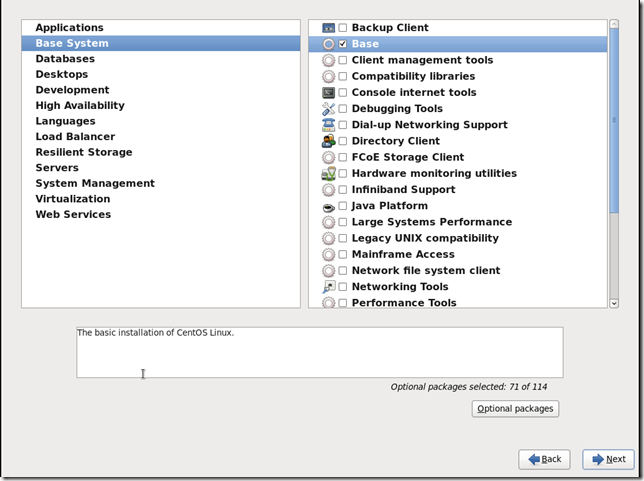The width and height of the screenshot is (644, 481).
Task: Select the Applications category
Action: pos(161,28)
